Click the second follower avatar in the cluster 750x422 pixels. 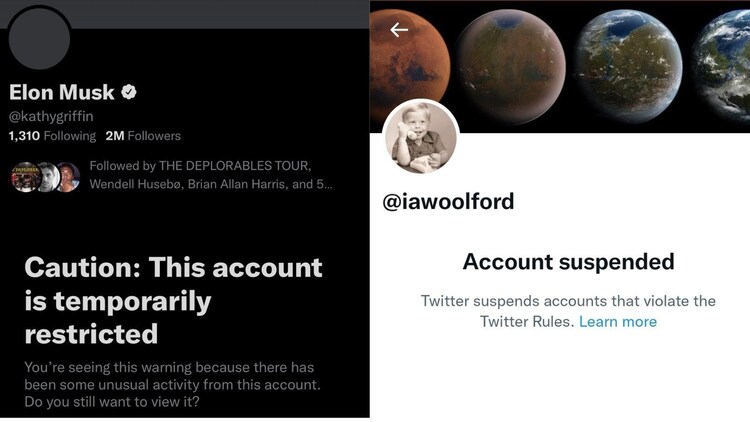click(x=47, y=177)
